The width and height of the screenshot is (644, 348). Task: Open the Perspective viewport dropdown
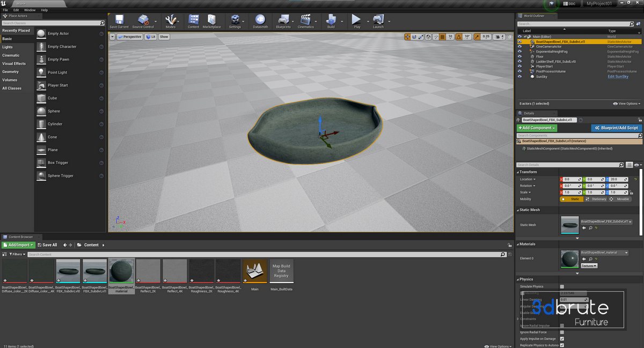pyautogui.click(x=129, y=37)
